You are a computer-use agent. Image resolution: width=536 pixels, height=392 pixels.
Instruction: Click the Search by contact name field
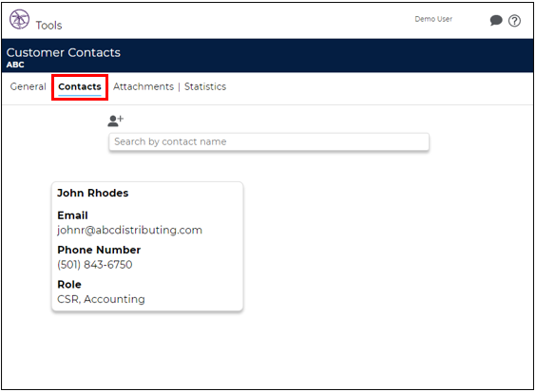coord(269,141)
